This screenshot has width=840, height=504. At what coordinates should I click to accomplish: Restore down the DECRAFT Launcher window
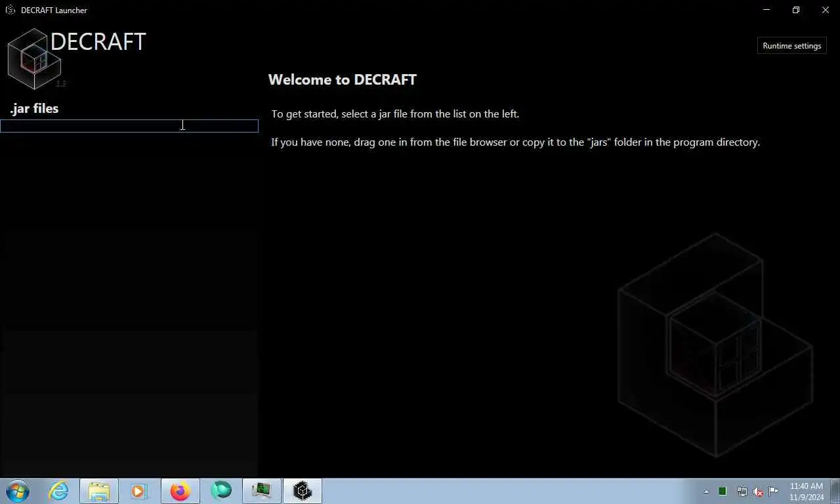tap(796, 10)
